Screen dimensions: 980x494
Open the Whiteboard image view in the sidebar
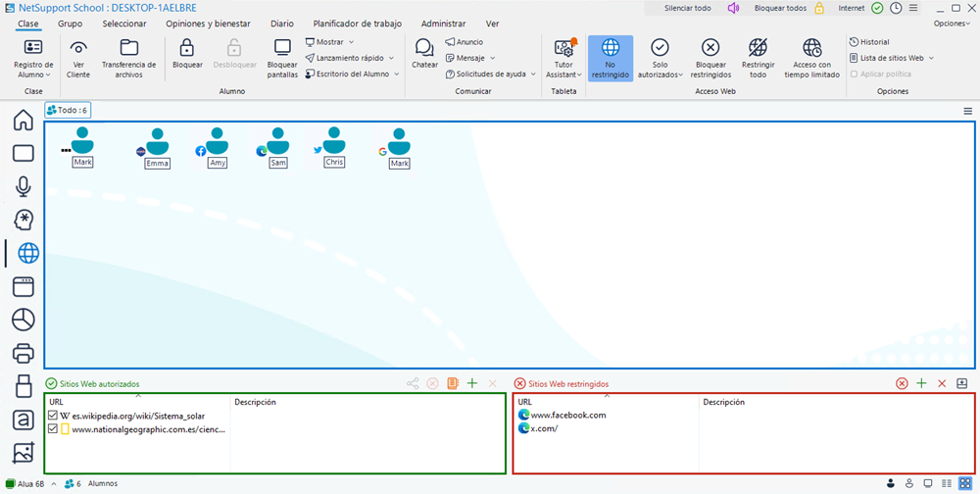[24, 453]
